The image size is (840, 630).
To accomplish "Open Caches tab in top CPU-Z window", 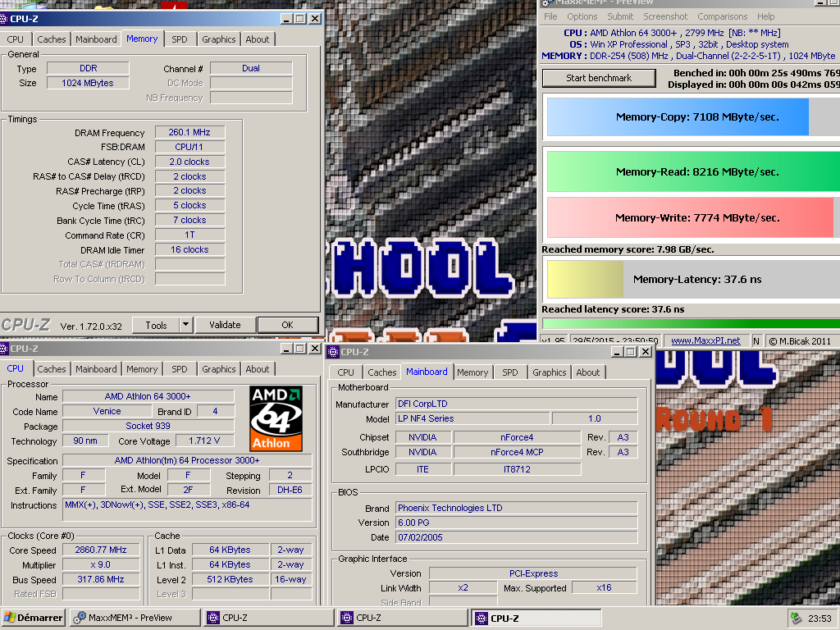I will [x=52, y=39].
